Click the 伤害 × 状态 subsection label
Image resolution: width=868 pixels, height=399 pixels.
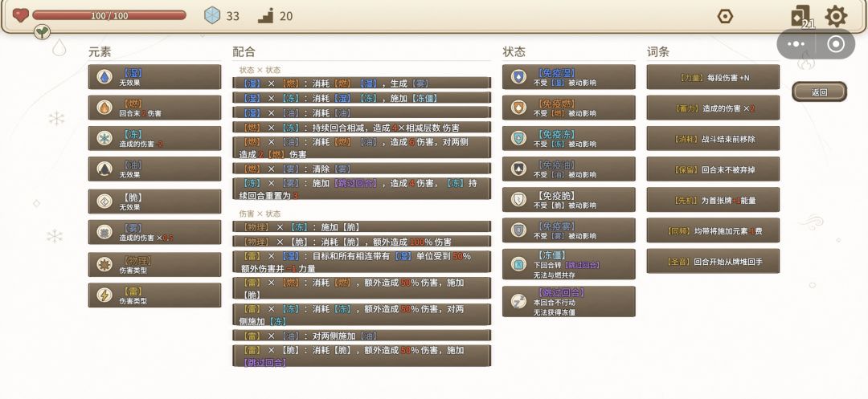[260, 214]
